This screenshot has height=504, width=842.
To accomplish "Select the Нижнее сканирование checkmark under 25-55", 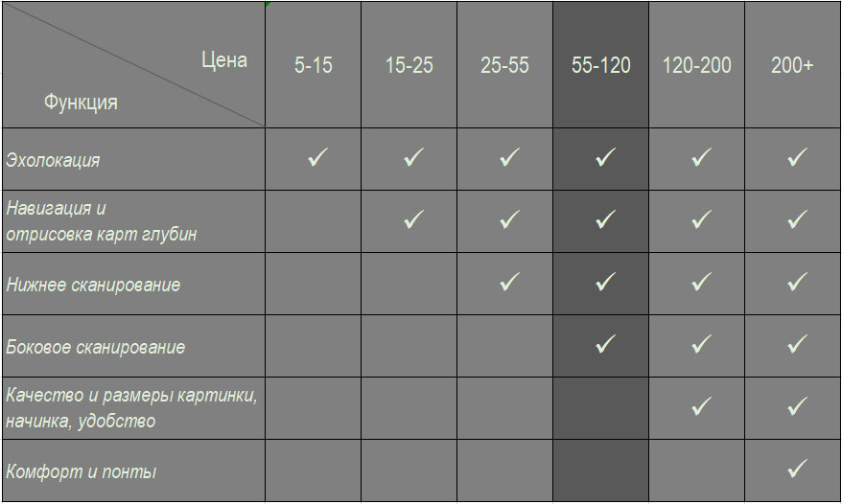I will pos(509,282).
